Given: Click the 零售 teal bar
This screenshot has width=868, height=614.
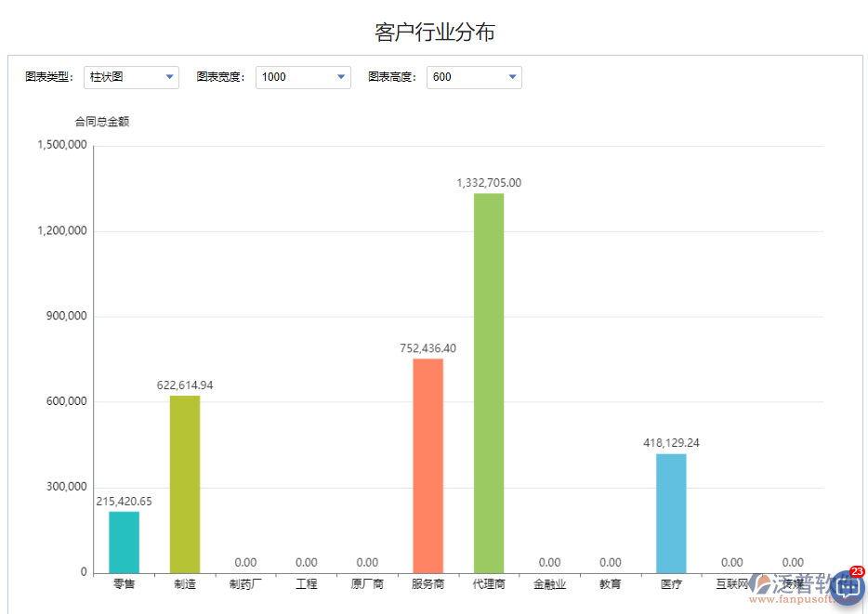Looking at the screenshot, I should pos(124,543).
